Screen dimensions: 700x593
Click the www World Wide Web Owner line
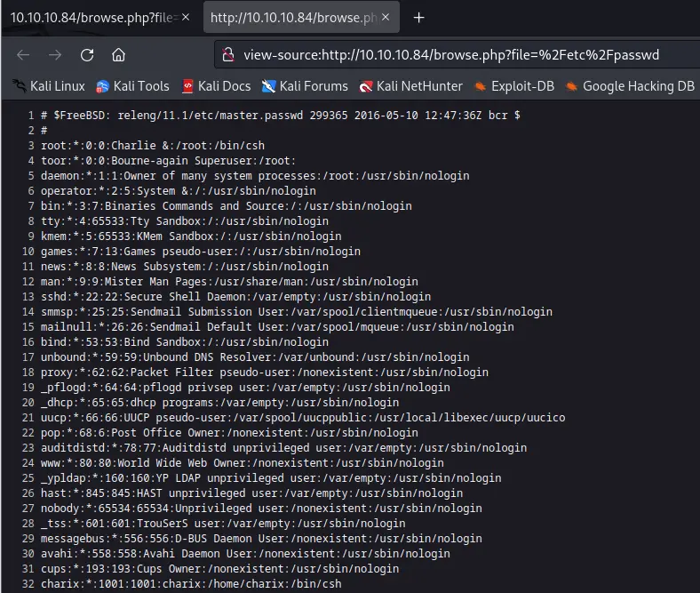tap(243, 463)
